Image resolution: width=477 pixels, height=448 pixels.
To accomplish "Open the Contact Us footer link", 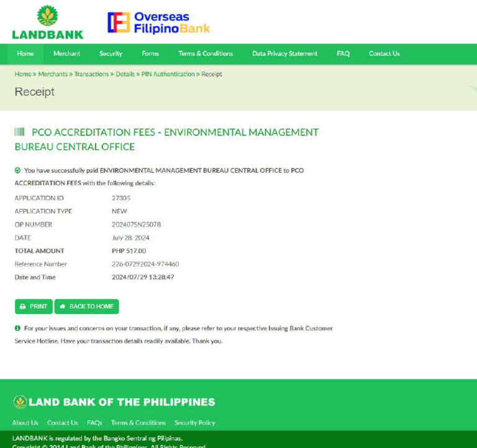I will 63,423.
